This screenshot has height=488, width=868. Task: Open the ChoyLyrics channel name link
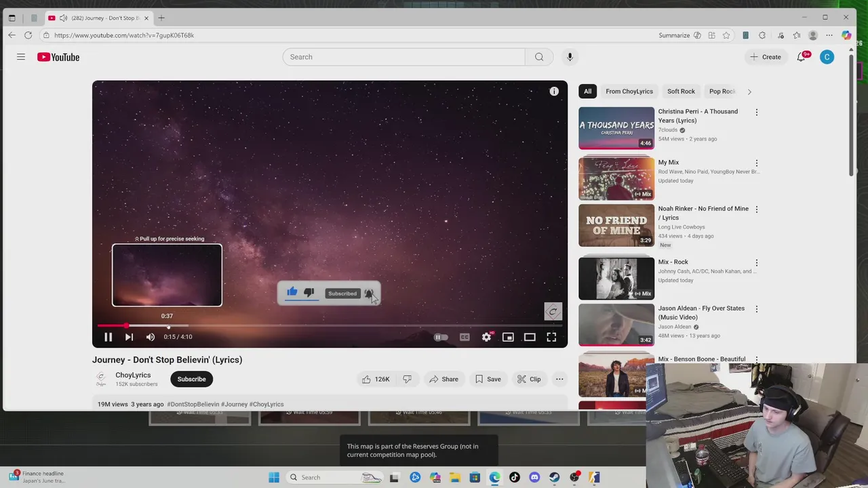pyautogui.click(x=133, y=375)
